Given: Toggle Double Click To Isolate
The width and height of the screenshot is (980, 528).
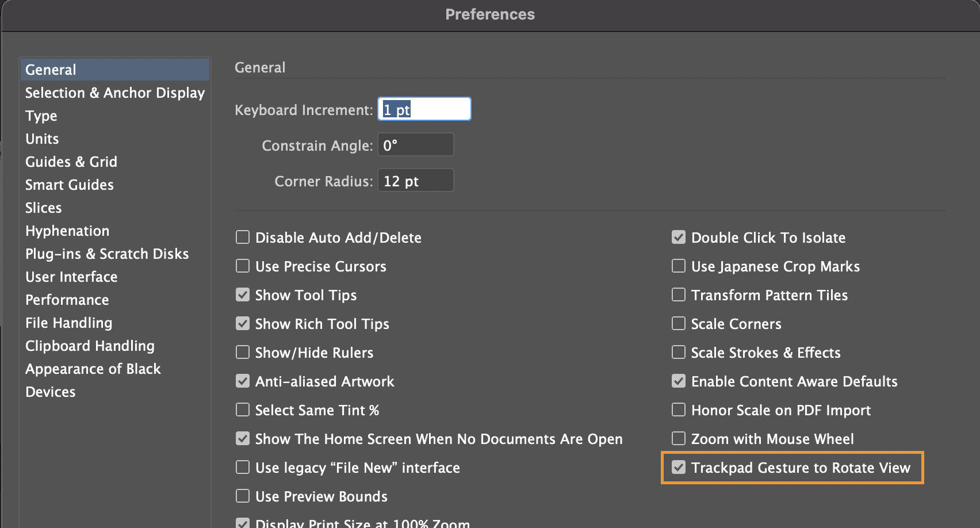Looking at the screenshot, I should (679, 237).
